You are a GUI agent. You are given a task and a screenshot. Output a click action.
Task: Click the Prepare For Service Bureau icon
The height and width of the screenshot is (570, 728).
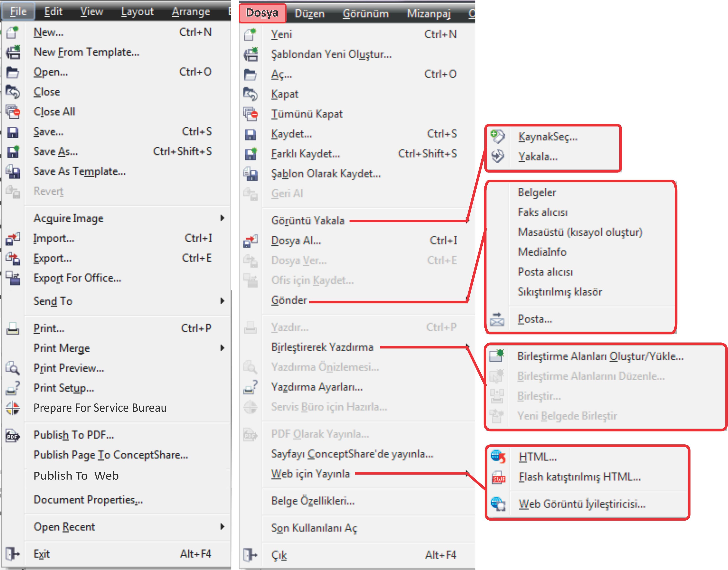[13, 408]
